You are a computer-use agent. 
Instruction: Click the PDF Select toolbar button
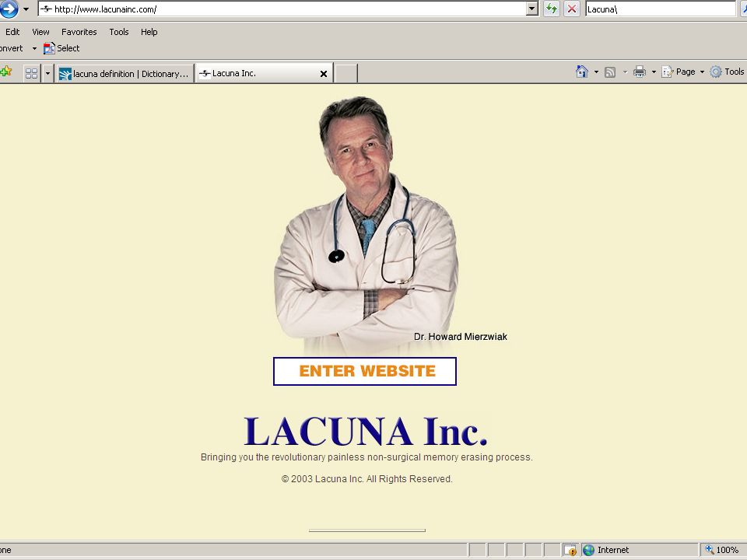point(62,48)
